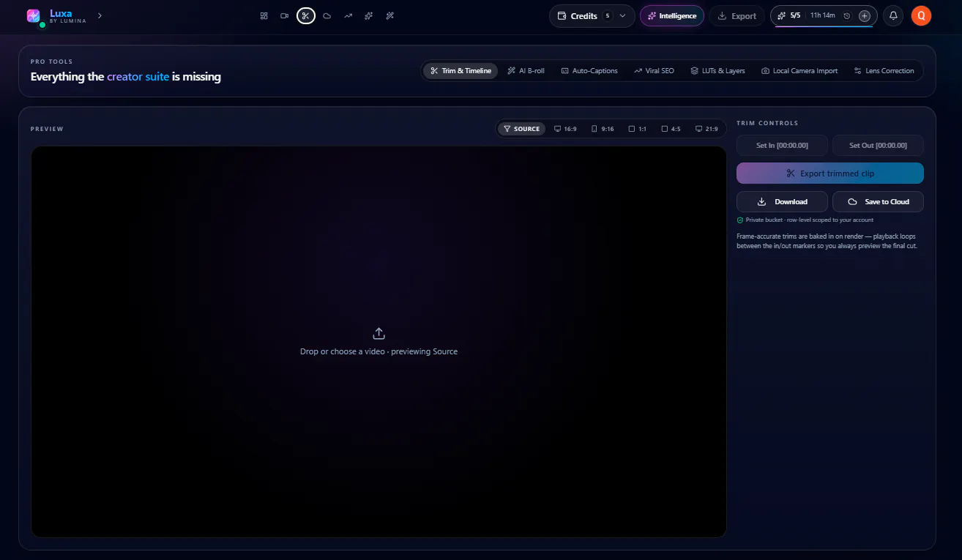Click Export trimmed clip button

830,173
